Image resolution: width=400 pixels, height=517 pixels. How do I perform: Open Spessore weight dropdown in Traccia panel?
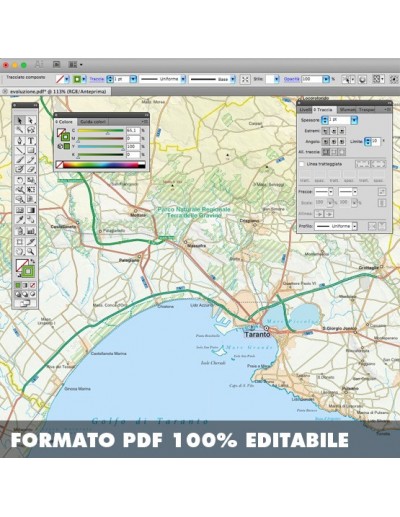click(354, 120)
